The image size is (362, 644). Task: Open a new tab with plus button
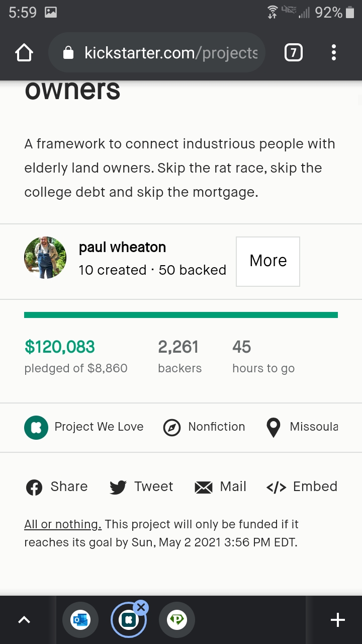click(x=338, y=620)
